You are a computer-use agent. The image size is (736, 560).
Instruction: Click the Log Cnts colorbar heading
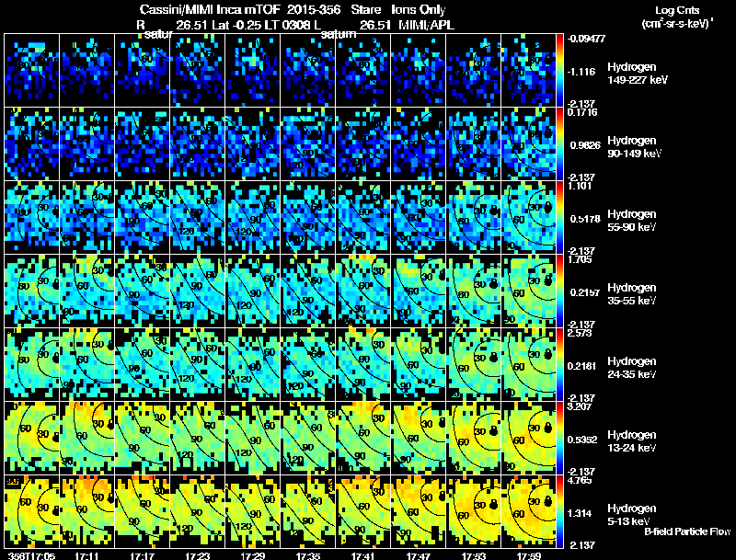click(x=677, y=10)
